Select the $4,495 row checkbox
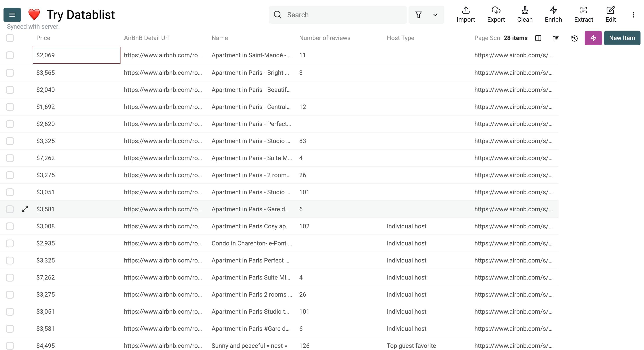644x350 pixels. pyautogui.click(x=10, y=345)
